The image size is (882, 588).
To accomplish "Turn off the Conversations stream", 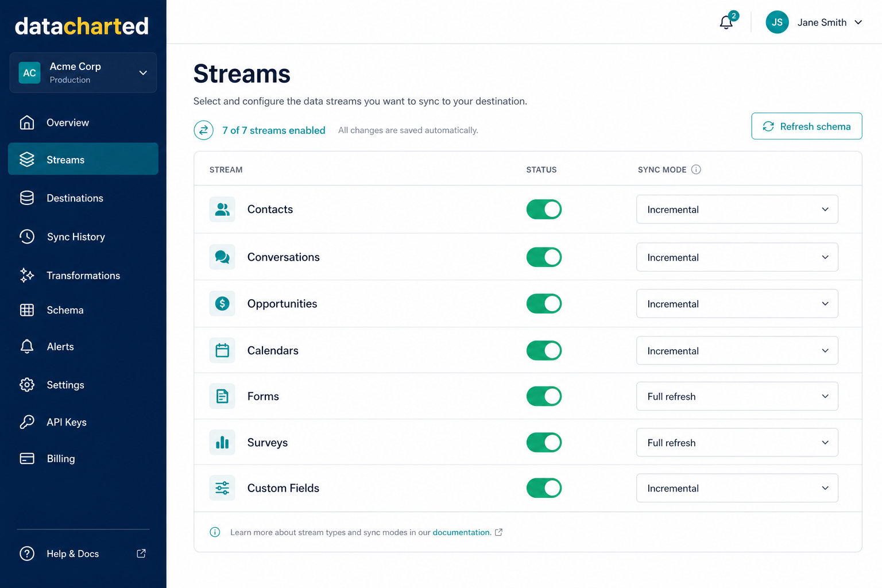I will (x=544, y=257).
